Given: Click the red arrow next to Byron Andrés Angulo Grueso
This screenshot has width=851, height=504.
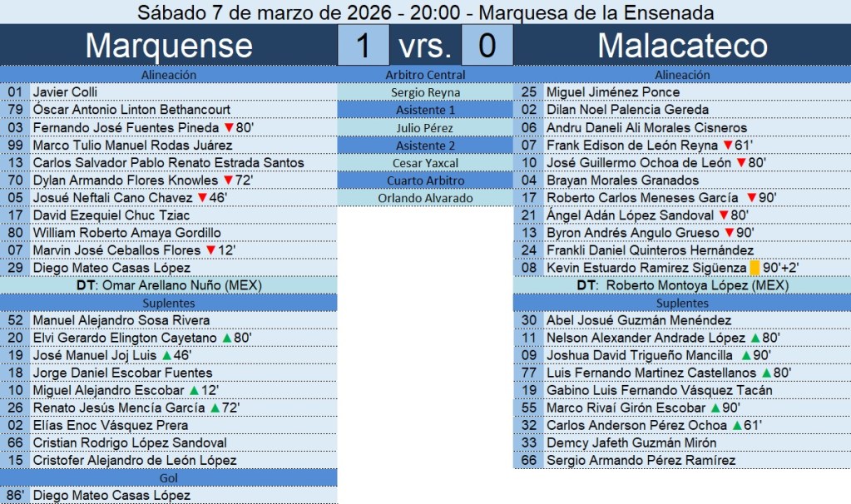Looking at the screenshot, I should click(x=730, y=233).
